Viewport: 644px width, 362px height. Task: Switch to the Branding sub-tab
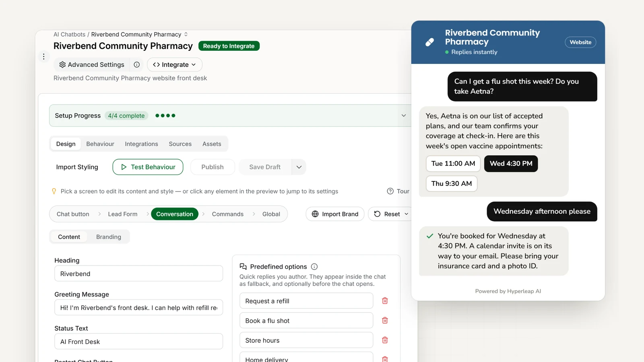[109, 237]
